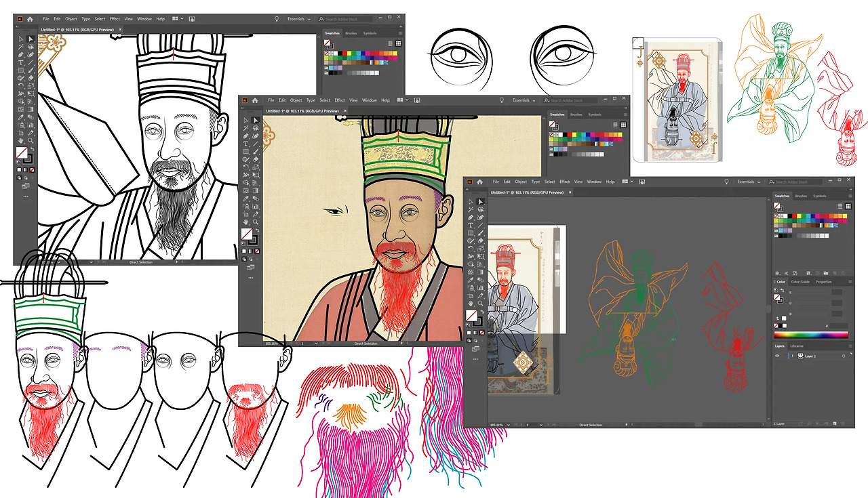Select the Rectangle tool in colored portrait window

click(x=245, y=152)
